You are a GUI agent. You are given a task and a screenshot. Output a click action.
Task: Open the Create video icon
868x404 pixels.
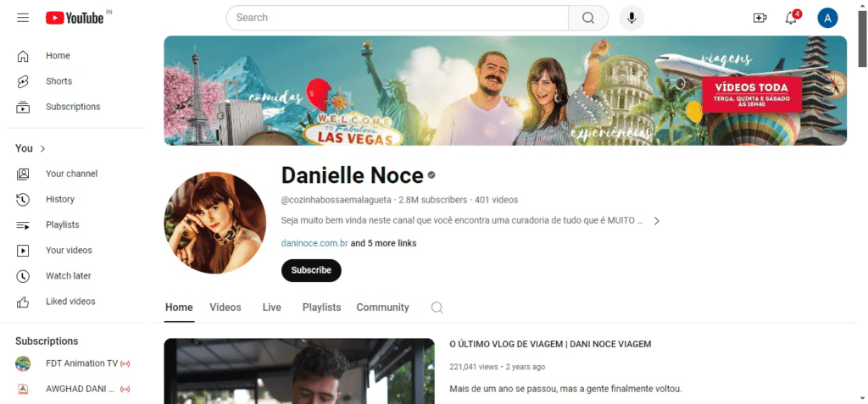click(x=760, y=18)
